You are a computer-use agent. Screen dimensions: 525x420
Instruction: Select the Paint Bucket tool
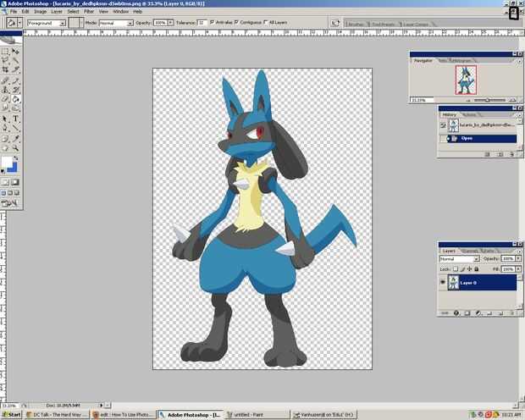(16, 99)
